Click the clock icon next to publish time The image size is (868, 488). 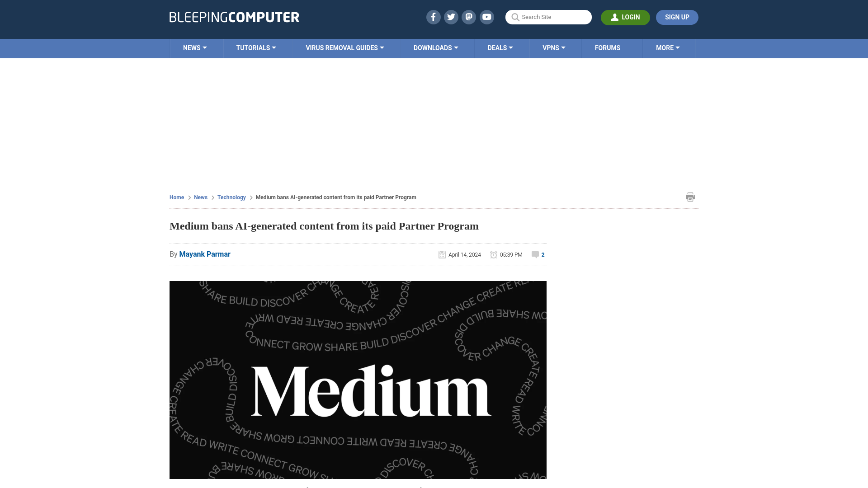(494, 254)
